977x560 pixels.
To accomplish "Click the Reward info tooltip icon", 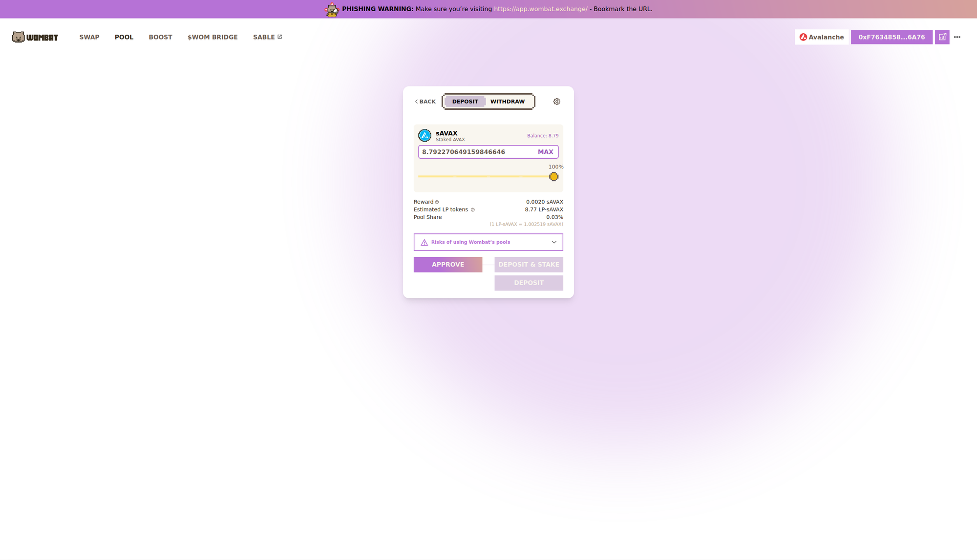I will pyautogui.click(x=437, y=202).
